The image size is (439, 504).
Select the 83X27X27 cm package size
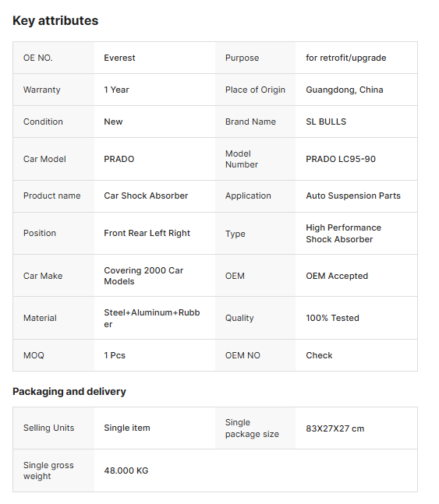(x=335, y=428)
